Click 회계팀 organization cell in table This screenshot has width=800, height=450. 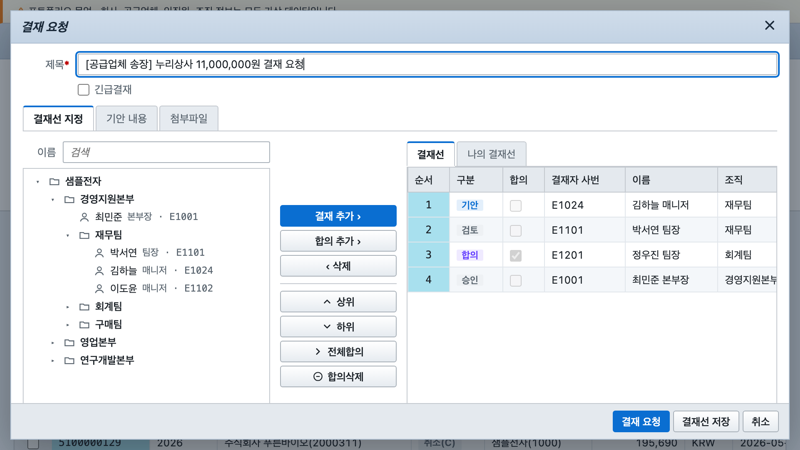[747, 255]
